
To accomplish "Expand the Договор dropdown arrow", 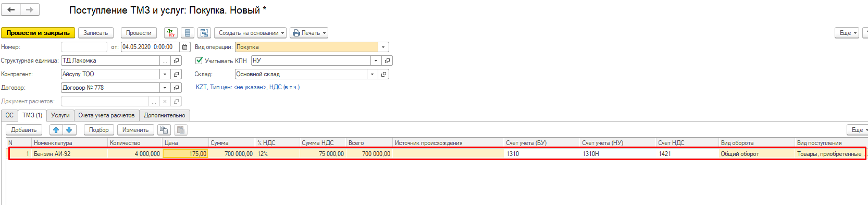I will point(165,88).
